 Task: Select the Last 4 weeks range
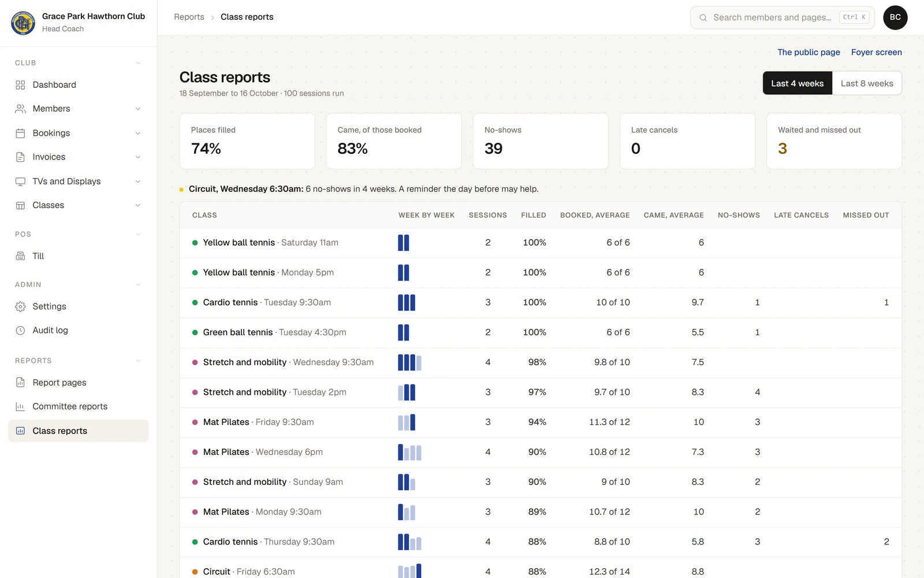pos(798,83)
